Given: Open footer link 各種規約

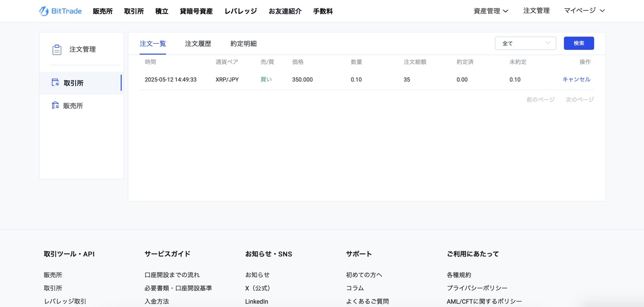Looking at the screenshot, I should click(459, 275).
